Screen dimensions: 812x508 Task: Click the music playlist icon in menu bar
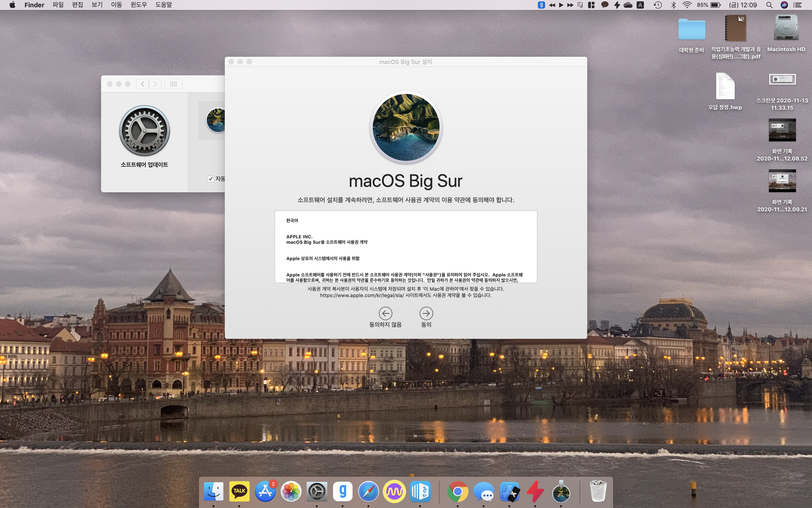click(x=580, y=5)
